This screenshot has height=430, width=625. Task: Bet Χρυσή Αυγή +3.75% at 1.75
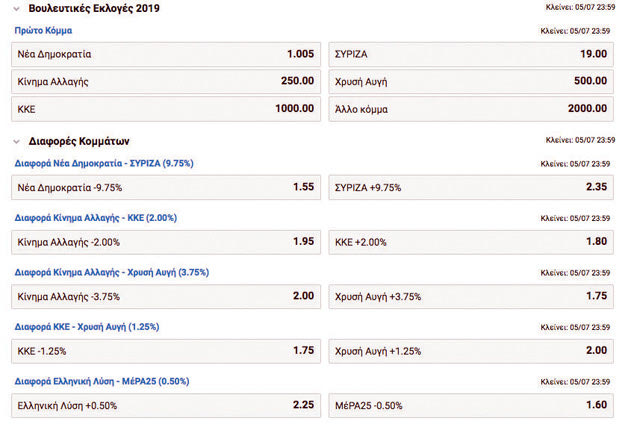click(471, 296)
